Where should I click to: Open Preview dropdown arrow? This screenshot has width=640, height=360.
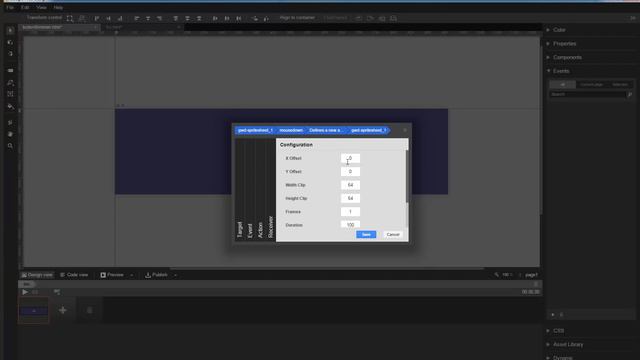click(131, 276)
